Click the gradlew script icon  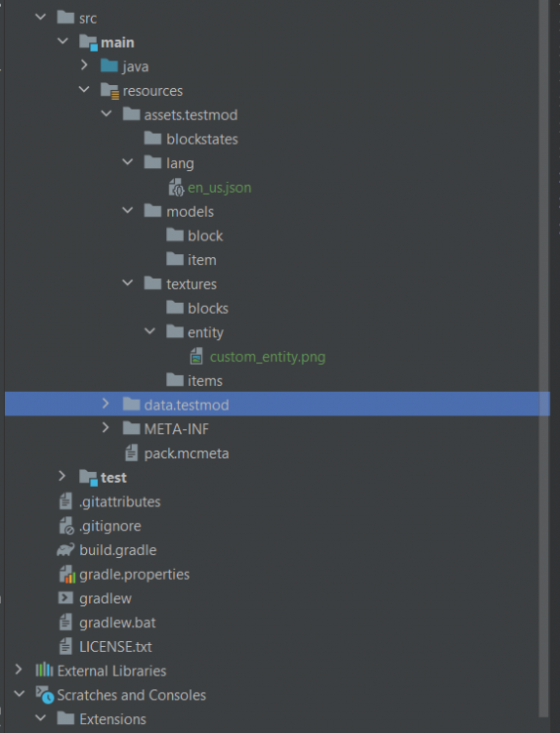click(65, 598)
